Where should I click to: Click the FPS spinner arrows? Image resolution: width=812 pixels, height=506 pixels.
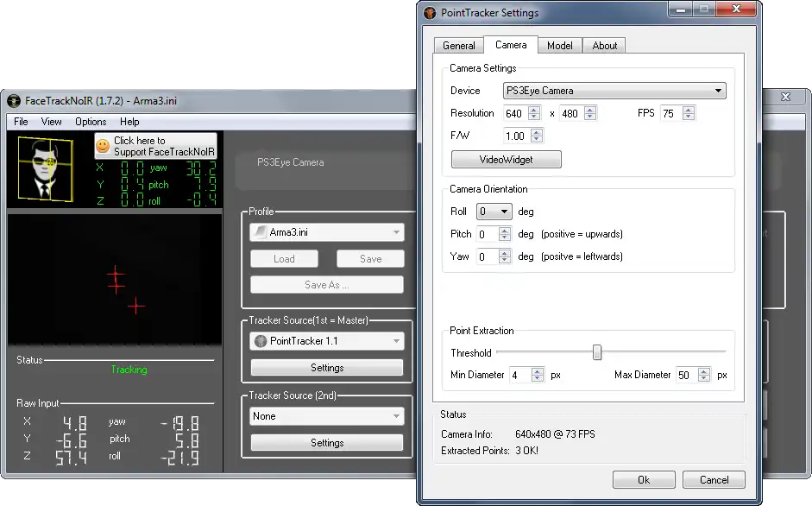click(689, 113)
